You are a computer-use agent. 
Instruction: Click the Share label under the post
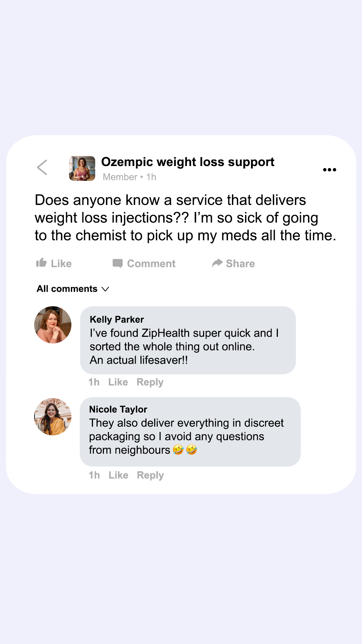point(240,264)
